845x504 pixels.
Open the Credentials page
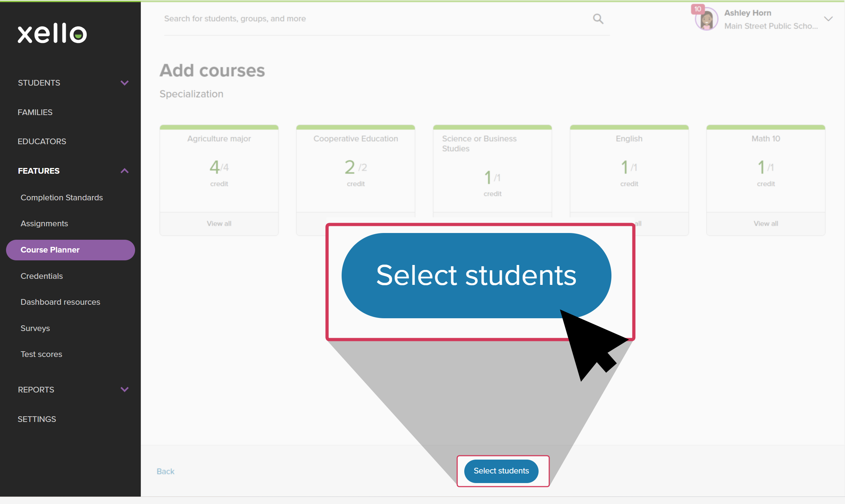pyautogui.click(x=42, y=276)
